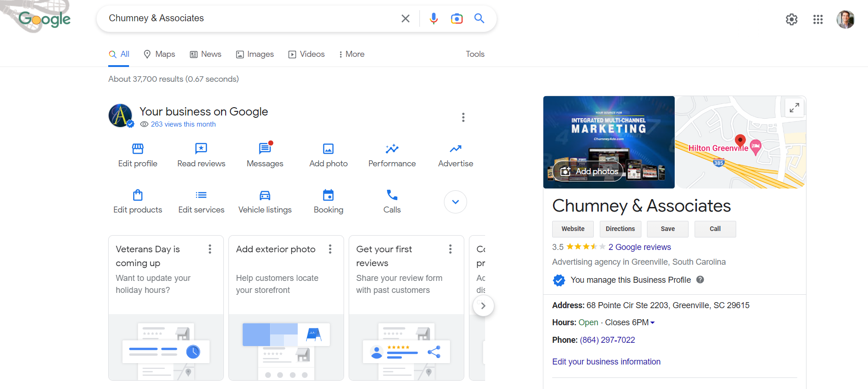The width and height of the screenshot is (868, 389).
Task: Click the Advertise trending arrow icon
Action: pos(456,149)
